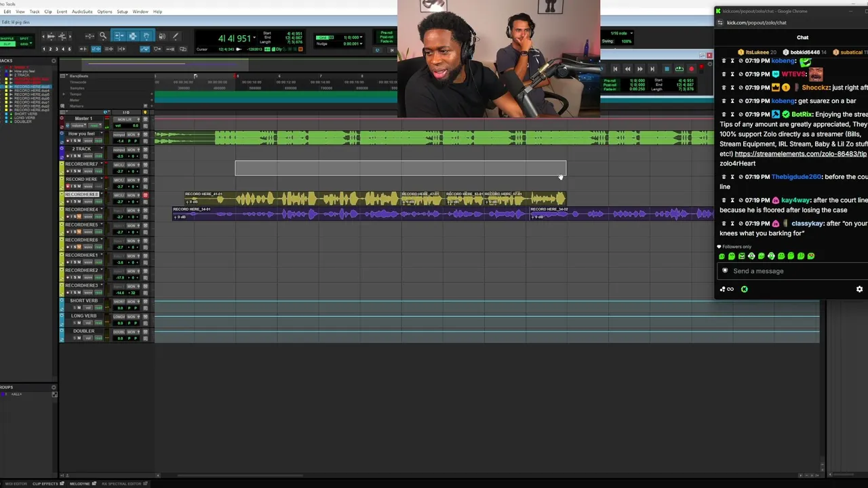This screenshot has height=488, width=868.
Task: Select the Selector tool in toolbar
Action: coord(133,36)
